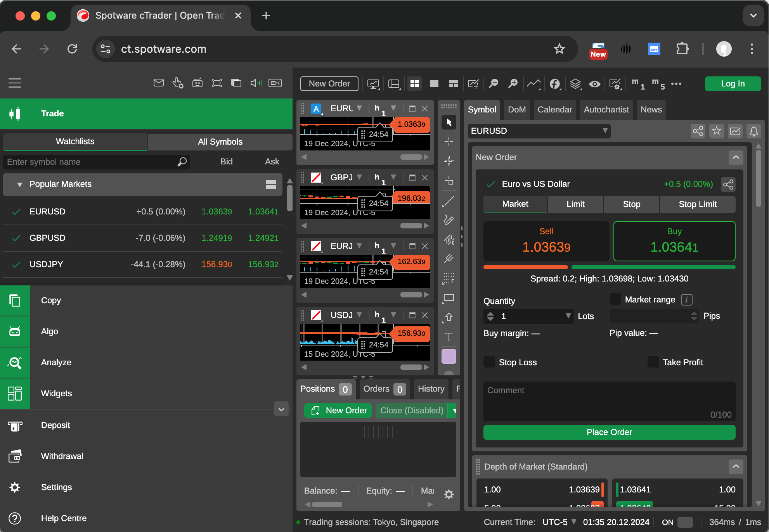Click the order Comment text box

pos(609,401)
